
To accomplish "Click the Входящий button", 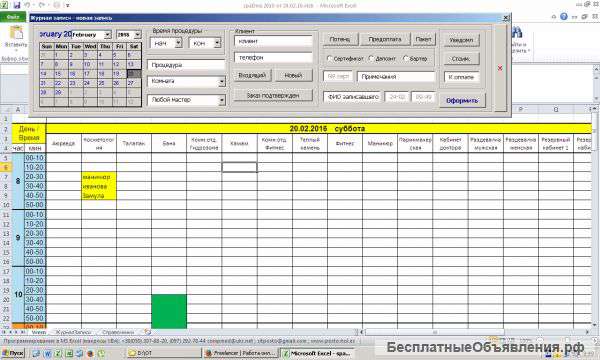I will [252, 75].
